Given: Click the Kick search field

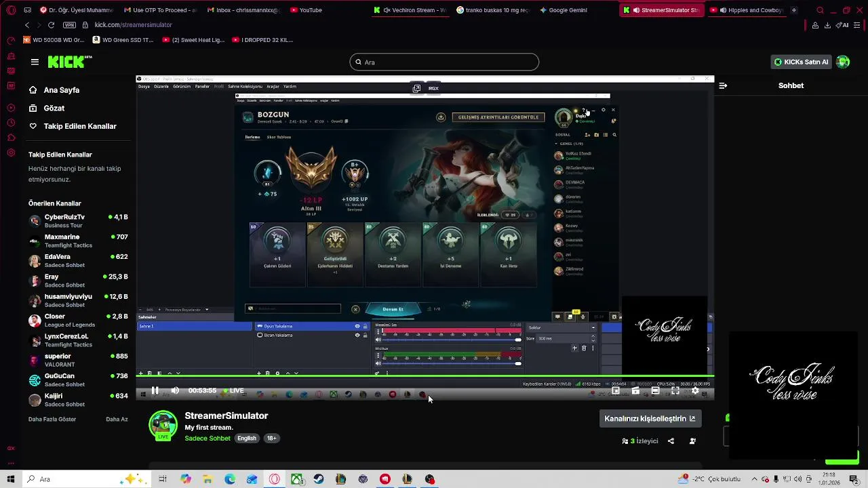Looking at the screenshot, I should click(x=444, y=62).
